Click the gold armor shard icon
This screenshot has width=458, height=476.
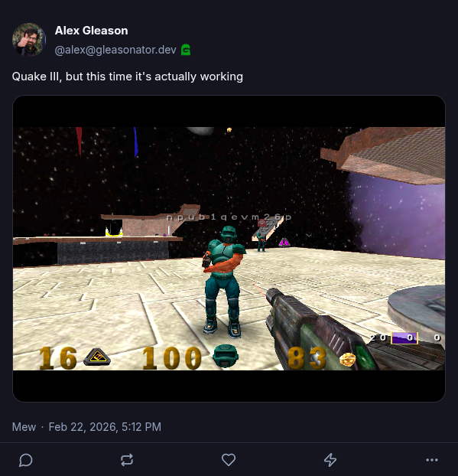click(347, 360)
